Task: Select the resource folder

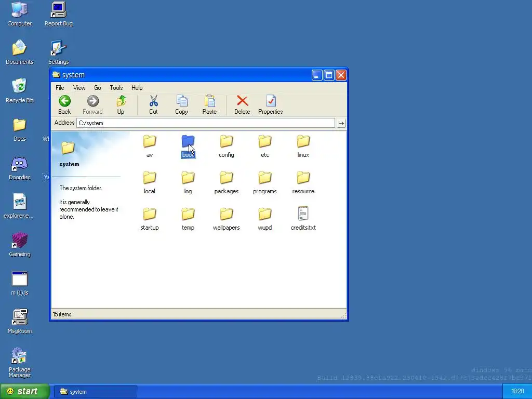Action: (x=303, y=182)
